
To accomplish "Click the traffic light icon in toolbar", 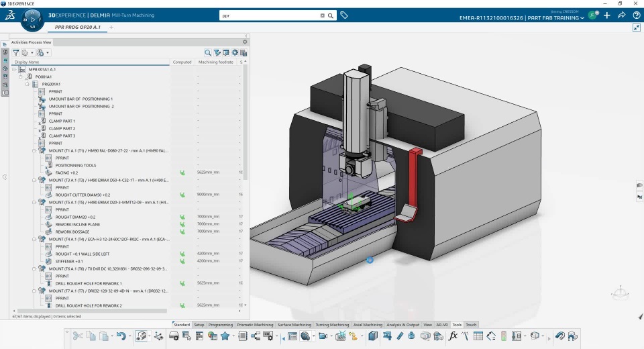I will click(504, 336).
